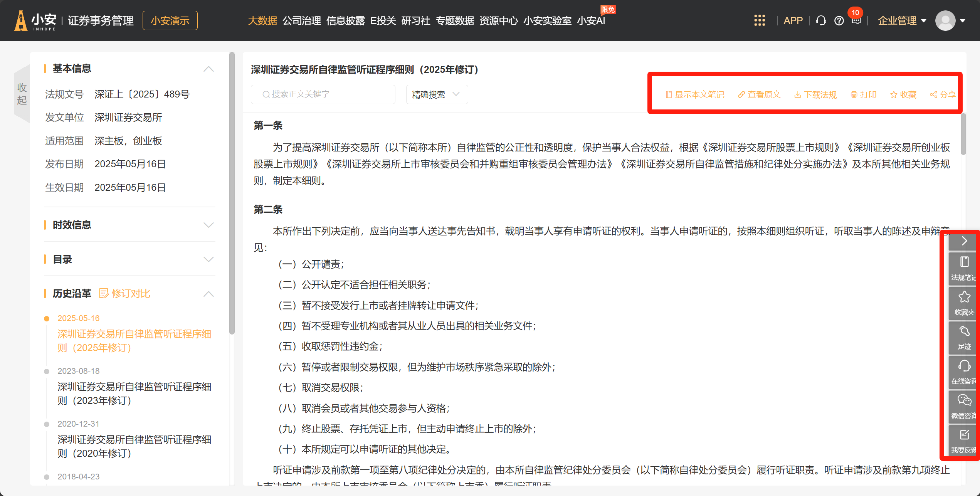
Task: Select the 2023-08-18 timeline date
Action: pos(79,371)
